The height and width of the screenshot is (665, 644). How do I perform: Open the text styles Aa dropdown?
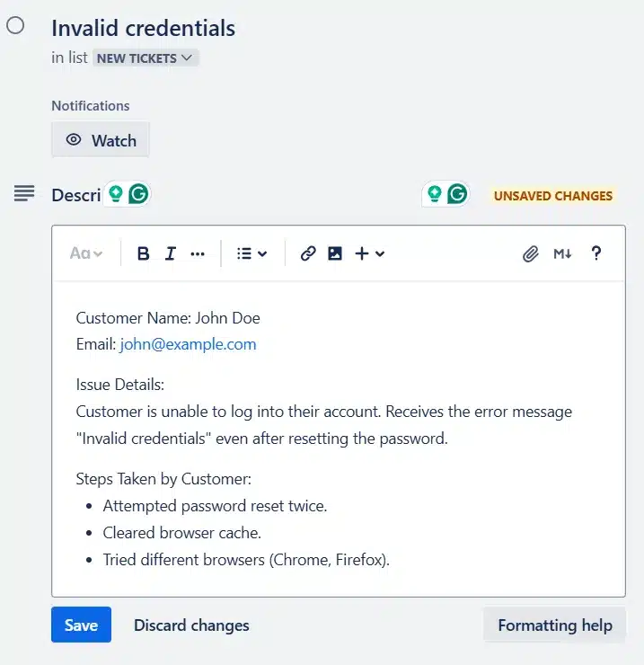pyautogui.click(x=86, y=253)
